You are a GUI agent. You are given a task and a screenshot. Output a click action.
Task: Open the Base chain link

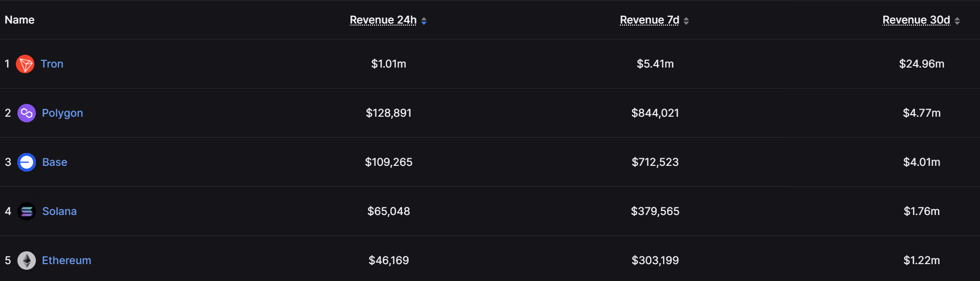[55, 162]
